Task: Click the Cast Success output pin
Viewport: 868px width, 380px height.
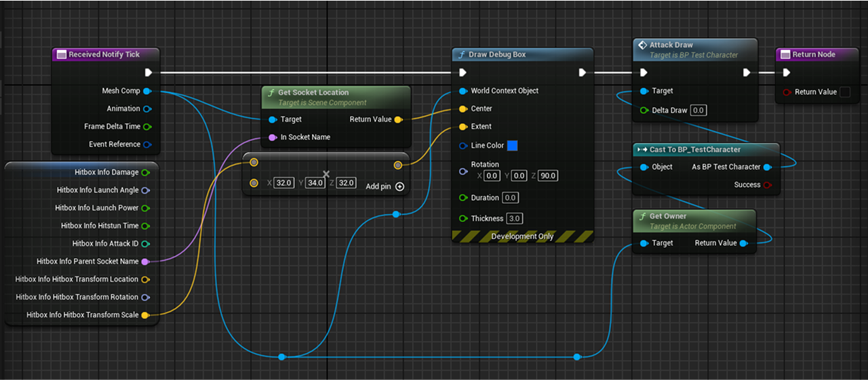Action: (767, 185)
